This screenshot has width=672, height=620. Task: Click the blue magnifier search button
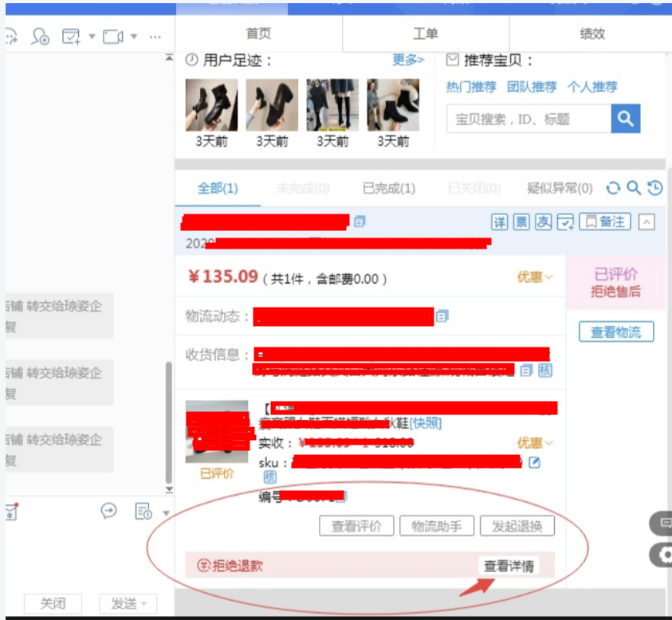[x=625, y=119]
